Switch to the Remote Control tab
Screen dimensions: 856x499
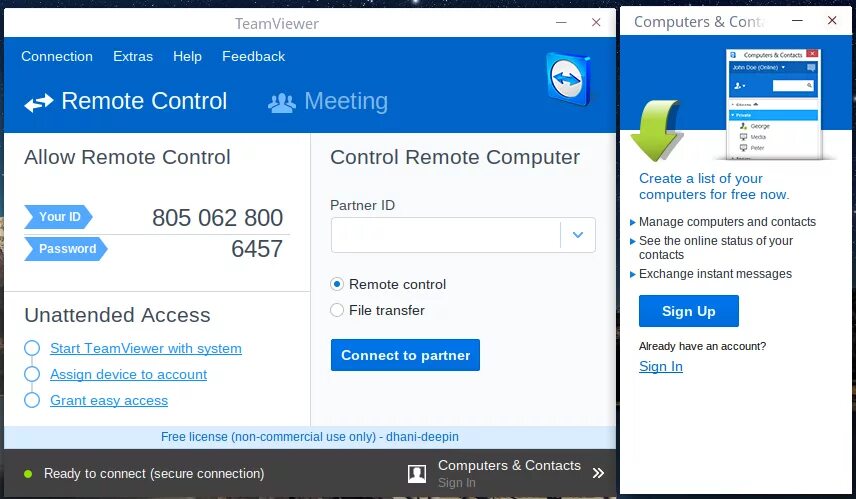coord(126,102)
